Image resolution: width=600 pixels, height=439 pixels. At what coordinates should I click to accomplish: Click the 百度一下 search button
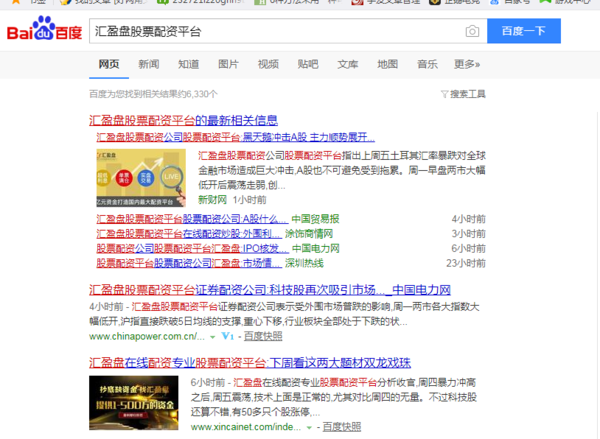click(523, 31)
